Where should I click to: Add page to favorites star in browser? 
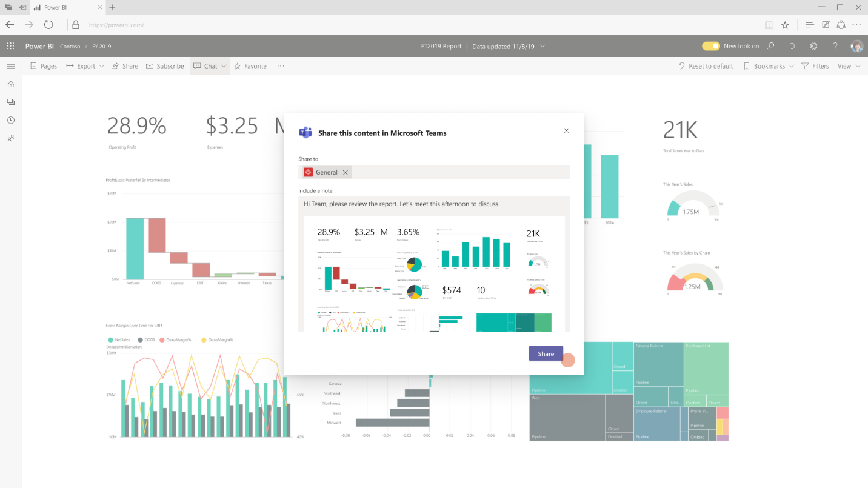(x=785, y=25)
